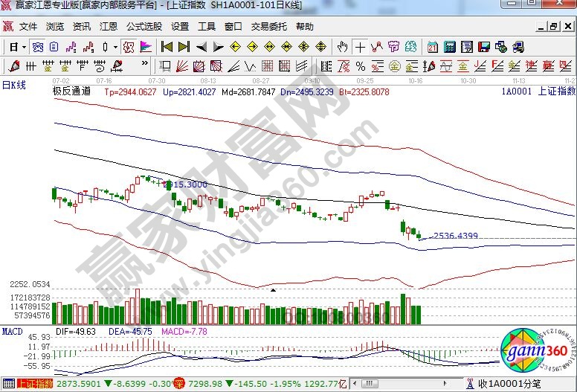This screenshot has width=577, height=392.
Task: Open the 江恩 menu
Action: coord(108,26)
